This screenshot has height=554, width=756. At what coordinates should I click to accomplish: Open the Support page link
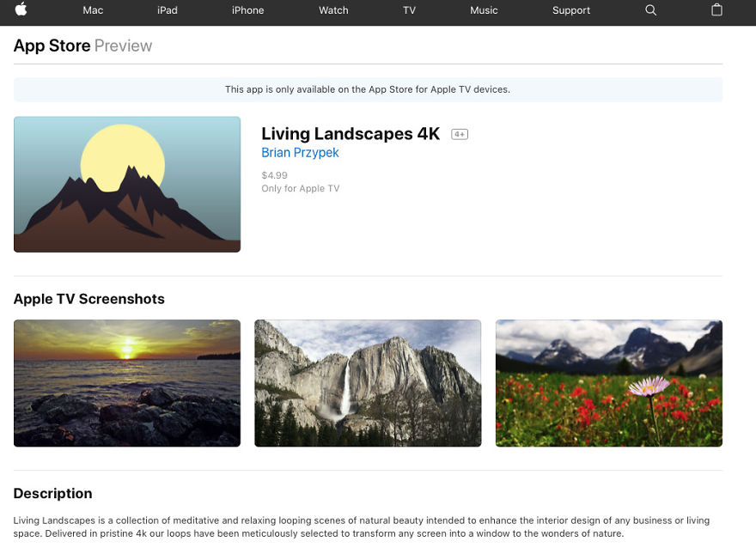coord(570,10)
